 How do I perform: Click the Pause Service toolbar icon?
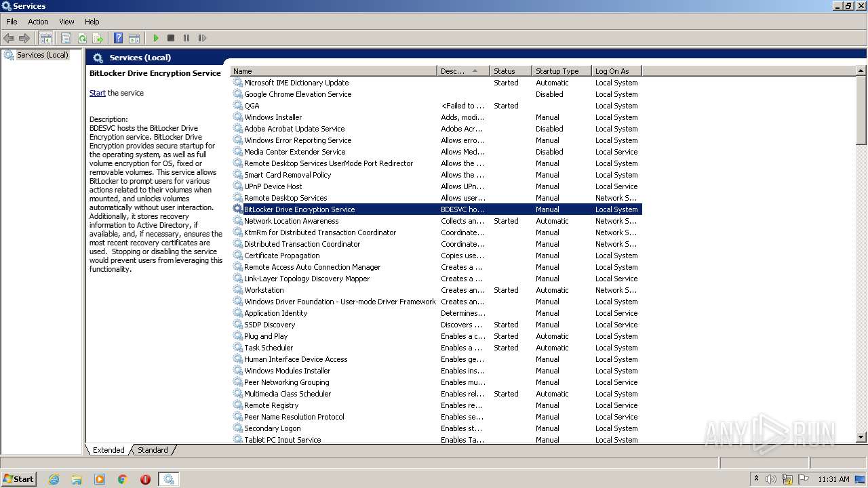(x=186, y=38)
